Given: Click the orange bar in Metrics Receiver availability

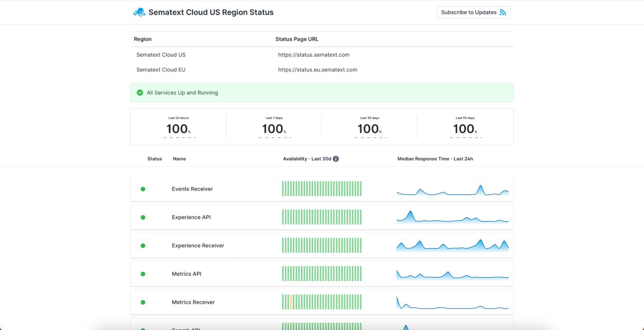Looking at the screenshot, I should 291,302.
